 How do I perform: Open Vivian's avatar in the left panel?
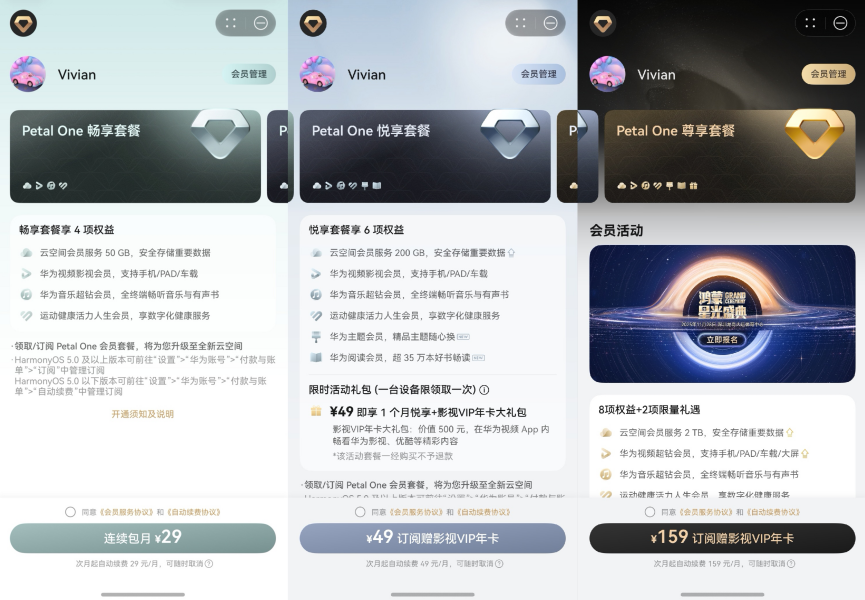click(28, 74)
